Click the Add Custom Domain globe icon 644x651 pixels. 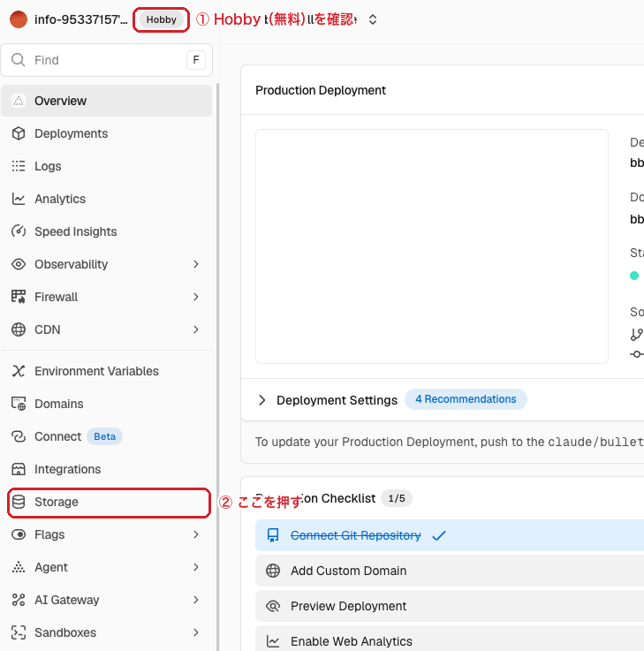click(x=273, y=571)
